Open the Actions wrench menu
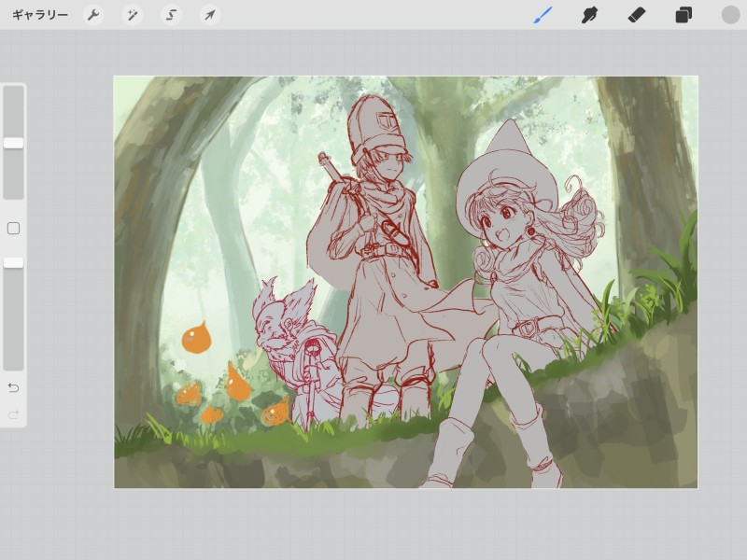 pos(93,15)
